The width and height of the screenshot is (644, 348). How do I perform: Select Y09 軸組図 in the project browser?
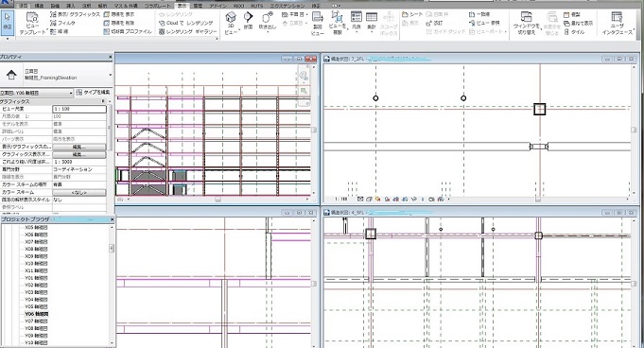[x=36, y=336]
